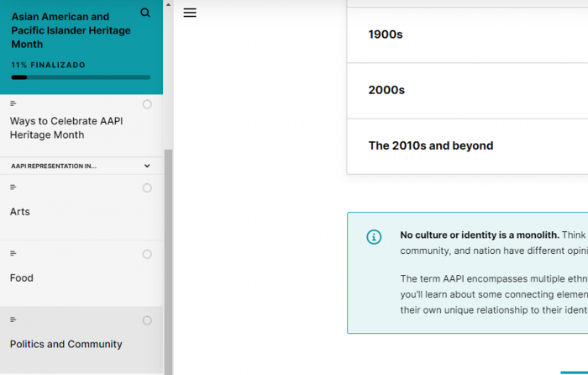Click the lesson icon above Ways to Celebrate
Viewport: 588px width, 375px height.
click(x=13, y=103)
